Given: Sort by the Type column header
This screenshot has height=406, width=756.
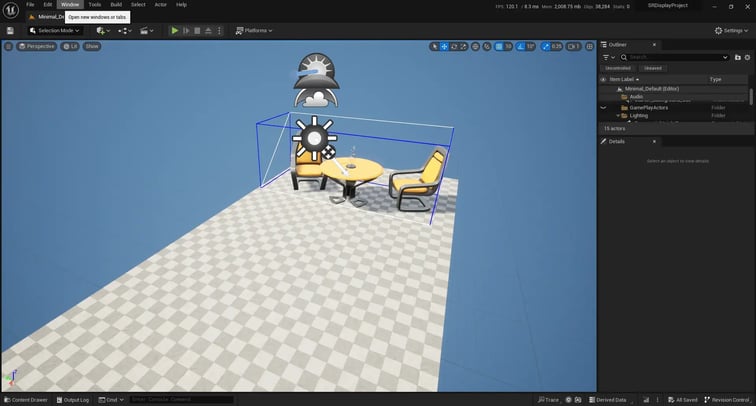Looking at the screenshot, I should [x=716, y=79].
